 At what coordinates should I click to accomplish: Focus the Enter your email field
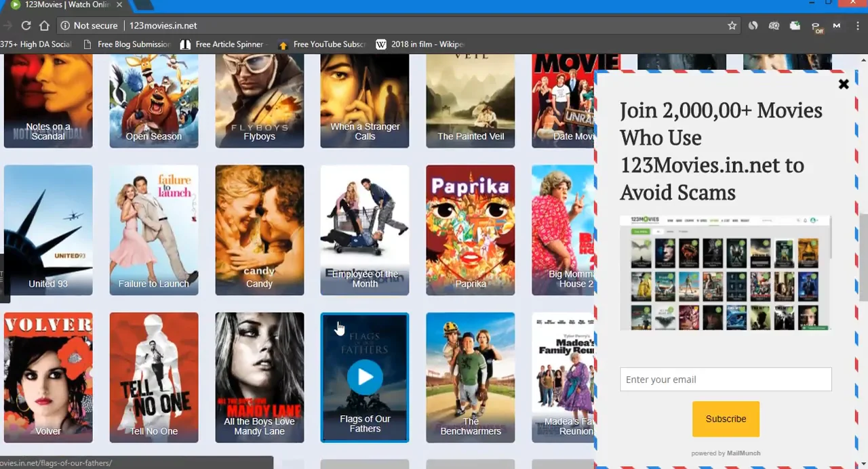[x=726, y=380]
